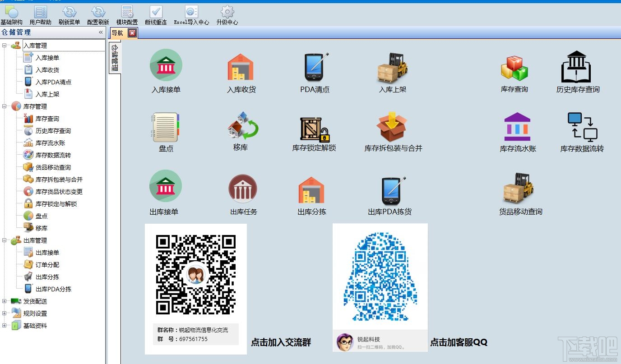Click the black group chat QR code
Viewport: 621px width, 364px height.
point(196,275)
